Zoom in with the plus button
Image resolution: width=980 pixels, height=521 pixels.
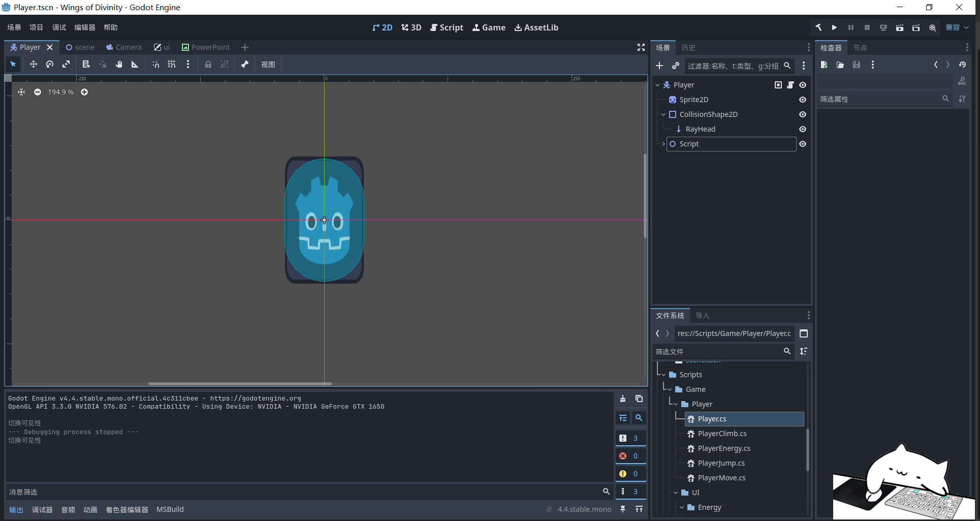click(84, 92)
